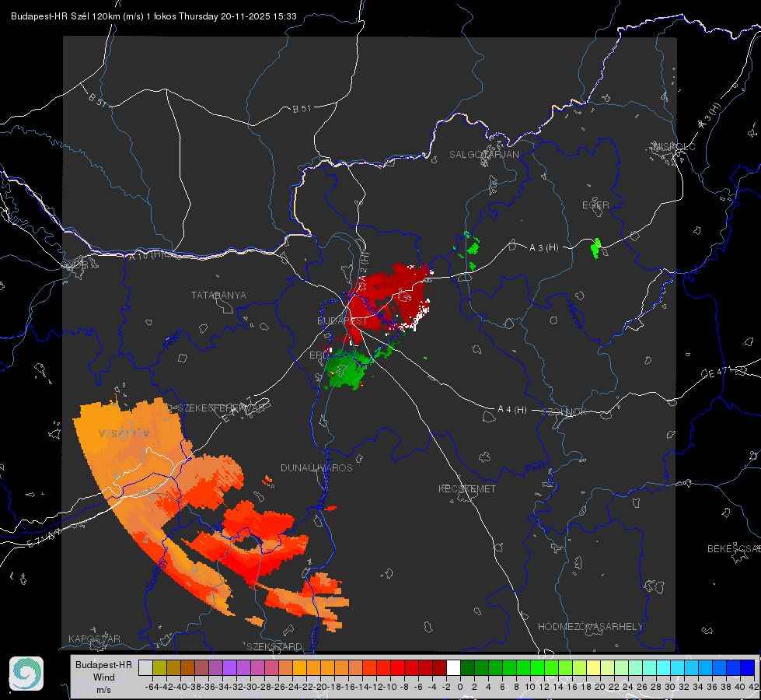Screen dimensions: 761x700
Task: Click the red swatch between -10 and -8
Action: 397,667
